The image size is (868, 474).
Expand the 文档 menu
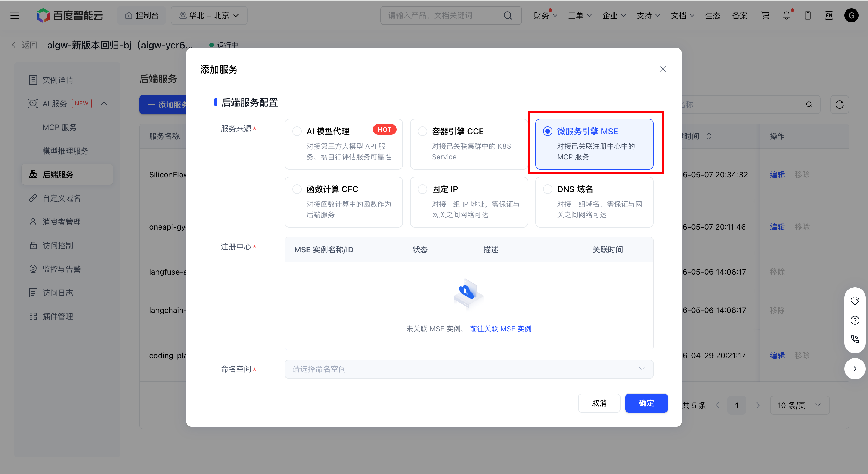click(682, 16)
